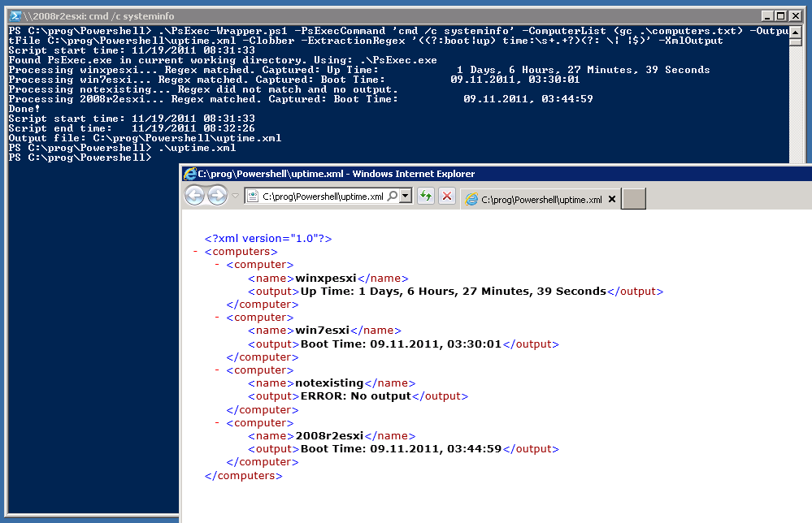Close the uptime.xml tab
The width and height of the screenshot is (812, 523).
tap(612, 199)
